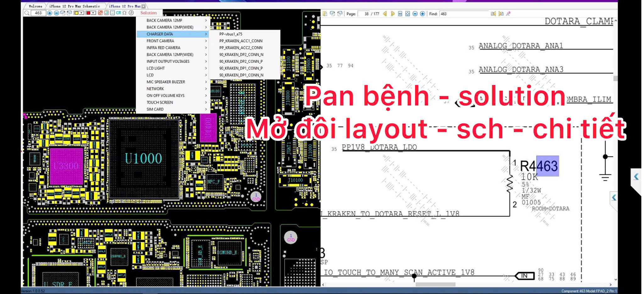644x294 pixels.
Task: Edit the schematic Page number field
Action: 364,14
